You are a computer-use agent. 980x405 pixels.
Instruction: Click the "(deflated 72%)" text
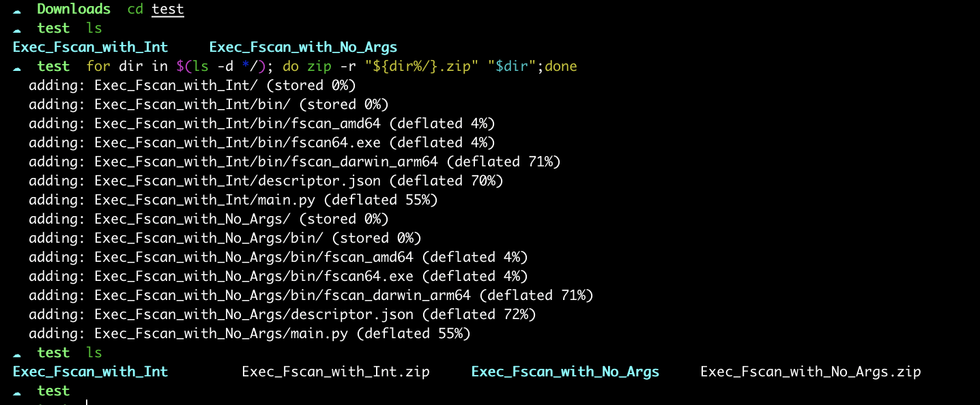click(x=478, y=314)
